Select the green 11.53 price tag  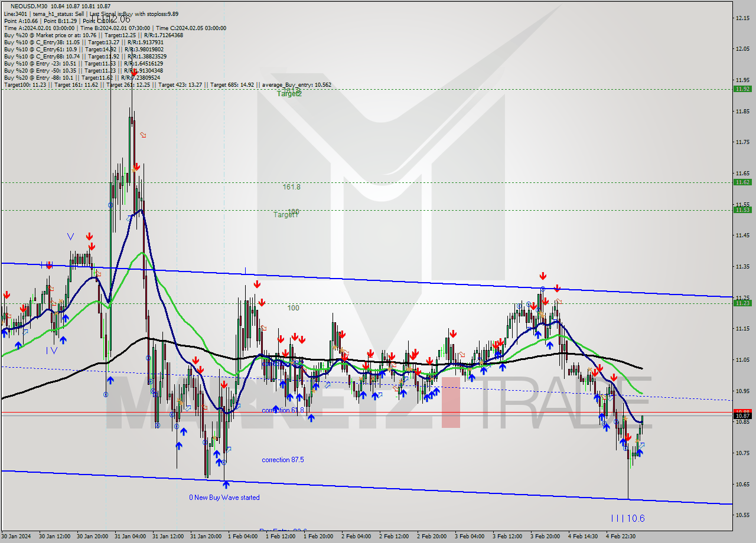pos(742,210)
